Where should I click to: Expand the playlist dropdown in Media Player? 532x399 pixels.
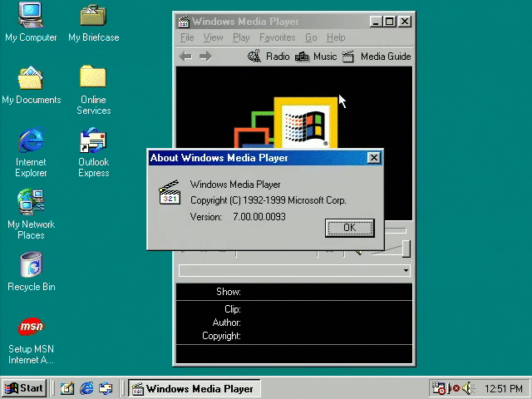point(406,270)
